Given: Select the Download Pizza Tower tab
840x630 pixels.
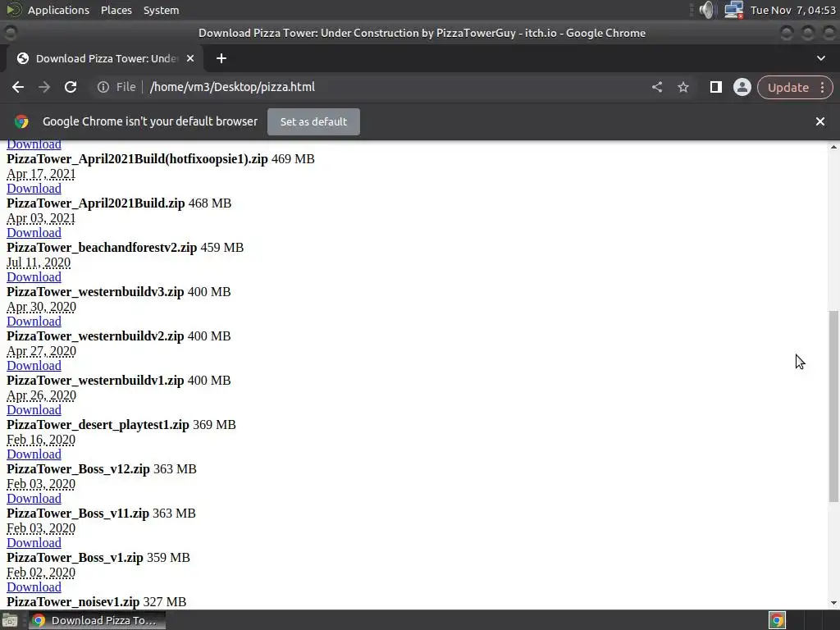Looking at the screenshot, I should pos(105,58).
